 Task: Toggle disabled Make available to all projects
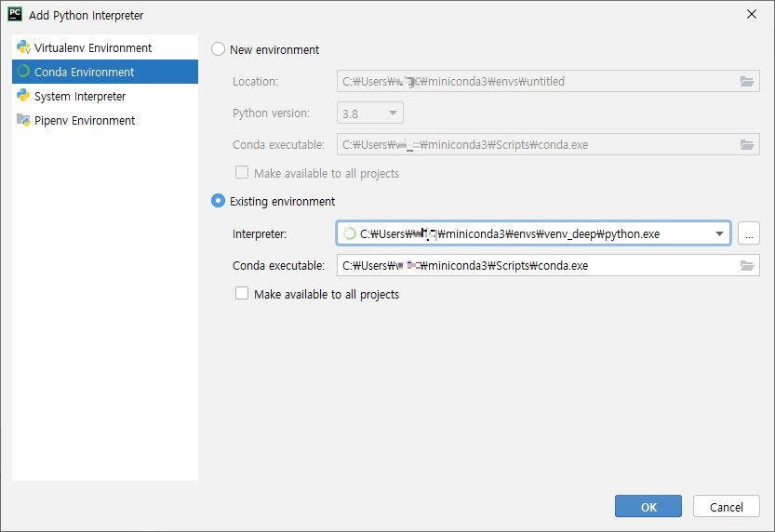[242, 172]
